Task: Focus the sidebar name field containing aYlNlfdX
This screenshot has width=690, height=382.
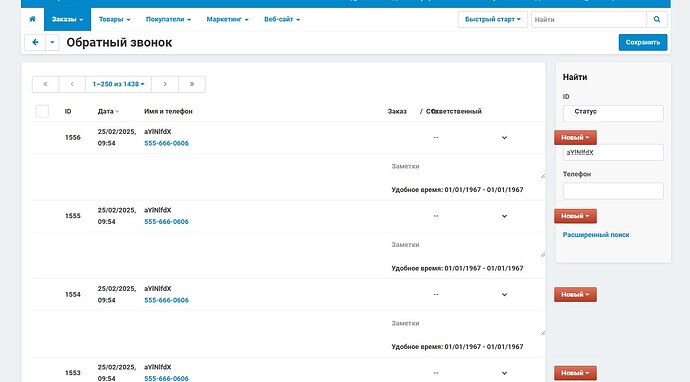Action: pyautogui.click(x=613, y=152)
